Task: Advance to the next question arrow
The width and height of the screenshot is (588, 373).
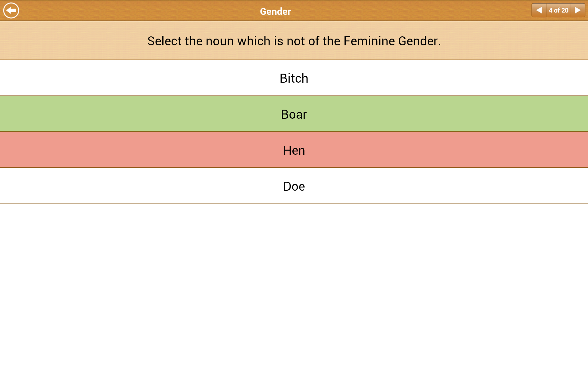Action: 578,10
